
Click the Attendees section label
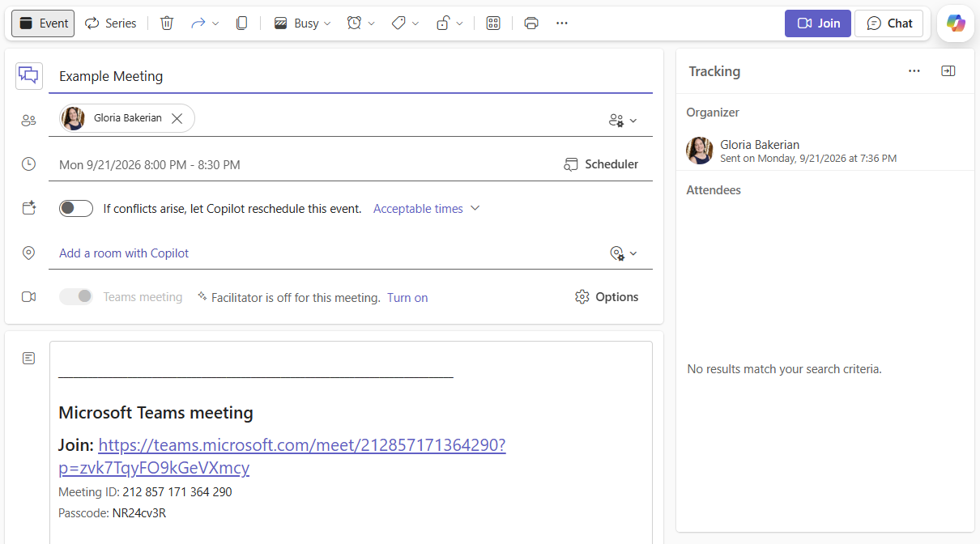(714, 190)
